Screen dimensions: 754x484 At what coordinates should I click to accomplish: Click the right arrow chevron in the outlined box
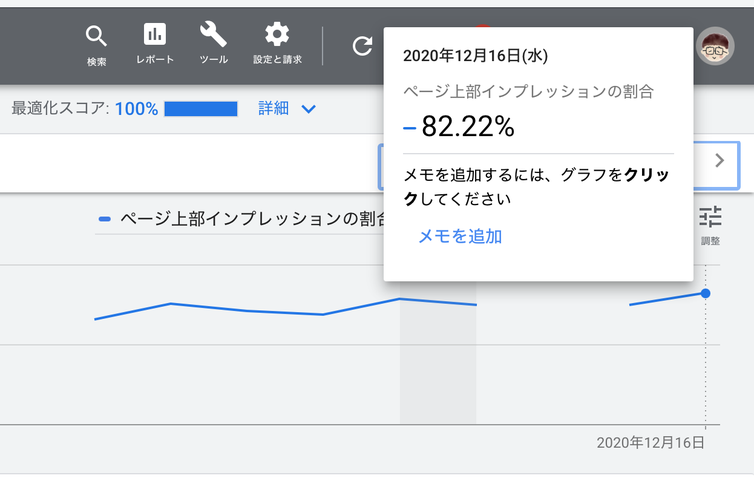coord(720,161)
